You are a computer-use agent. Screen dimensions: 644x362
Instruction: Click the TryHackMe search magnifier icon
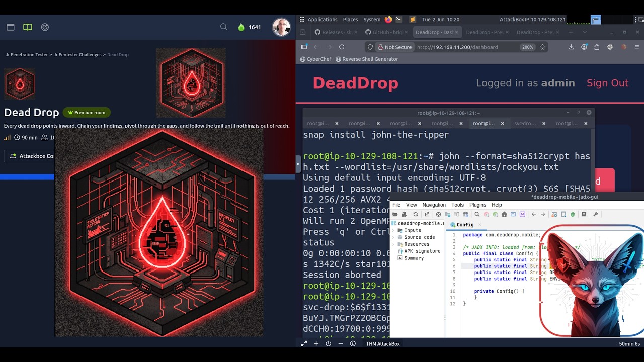(x=224, y=27)
